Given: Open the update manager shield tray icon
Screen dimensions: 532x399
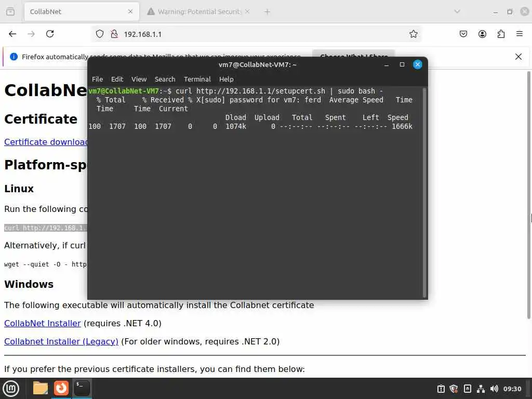Looking at the screenshot, I should [x=454, y=389].
